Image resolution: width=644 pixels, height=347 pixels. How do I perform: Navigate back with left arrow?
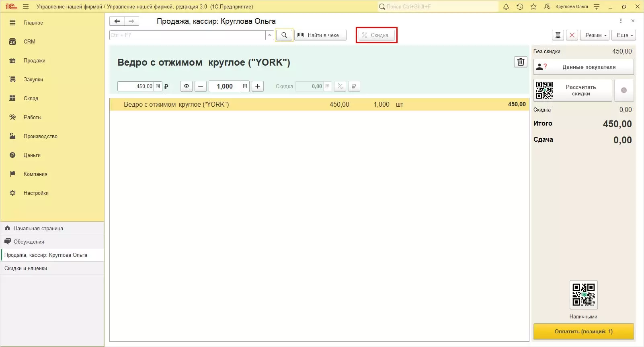pos(117,21)
